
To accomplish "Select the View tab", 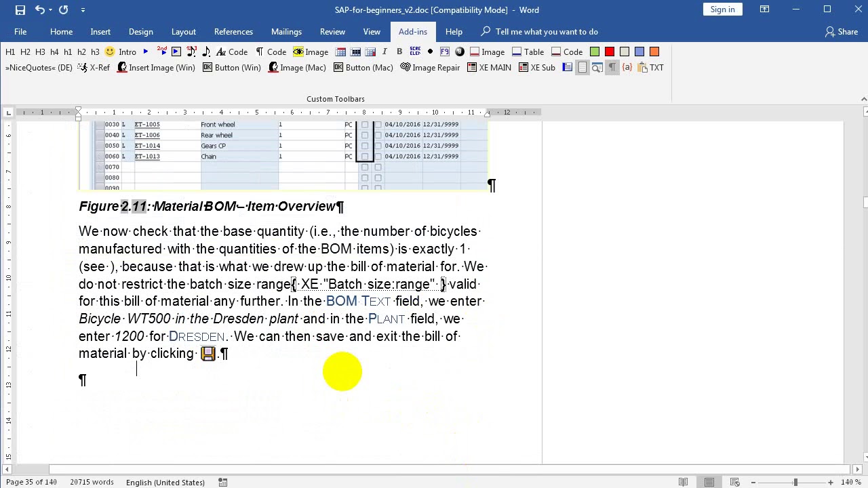I will (x=372, y=32).
